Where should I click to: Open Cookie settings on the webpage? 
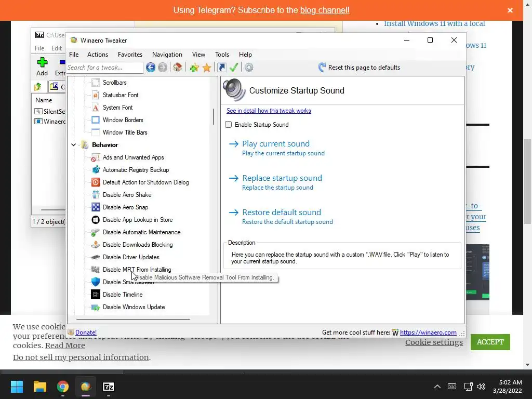click(434, 342)
